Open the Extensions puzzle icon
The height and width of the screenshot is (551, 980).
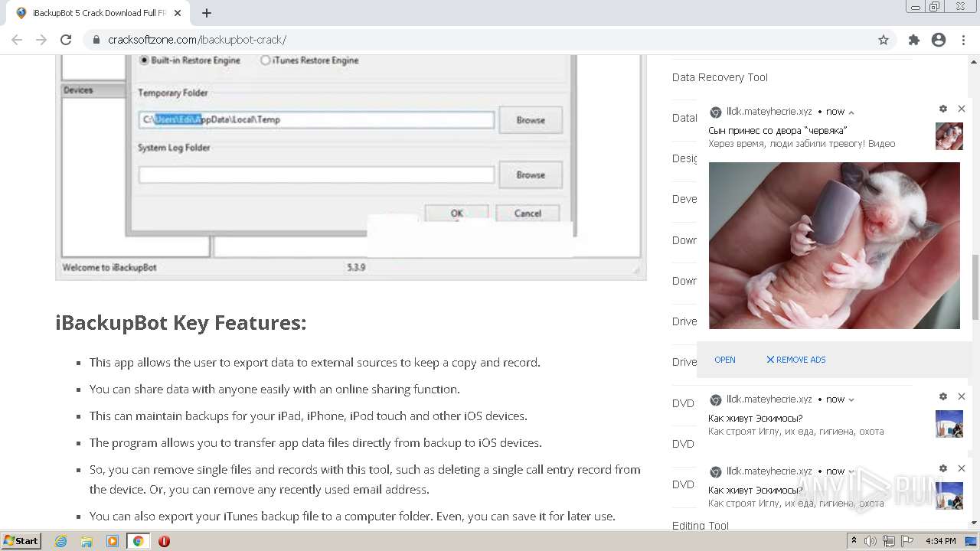tap(913, 40)
